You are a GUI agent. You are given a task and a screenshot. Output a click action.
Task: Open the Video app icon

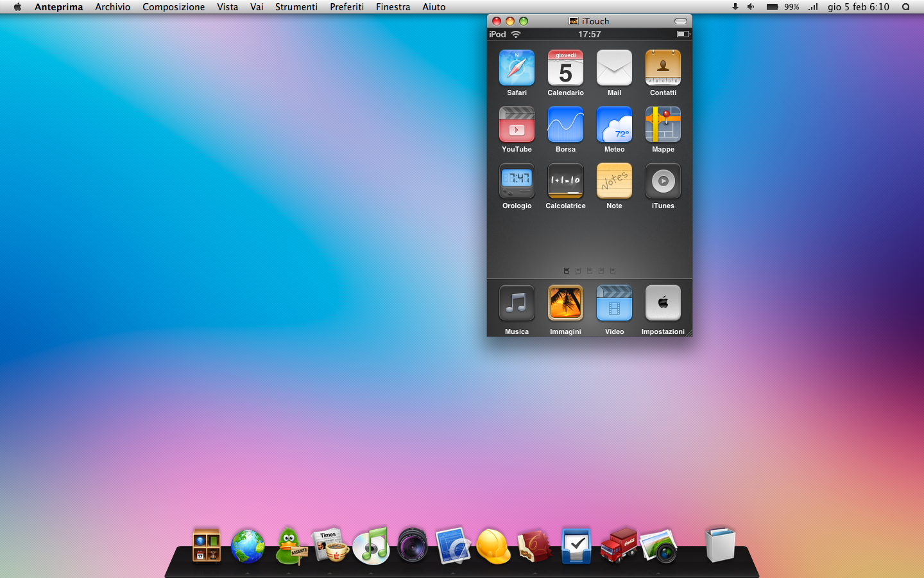(x=614, y=303)
